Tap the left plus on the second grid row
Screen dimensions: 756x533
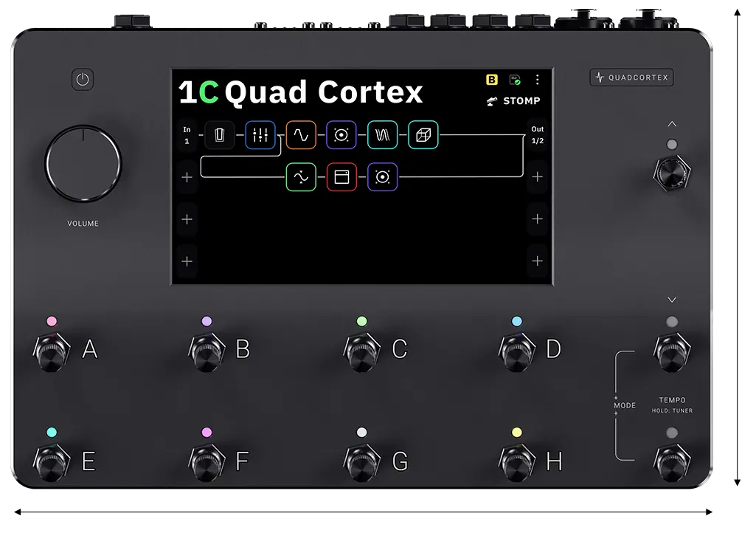187,177
